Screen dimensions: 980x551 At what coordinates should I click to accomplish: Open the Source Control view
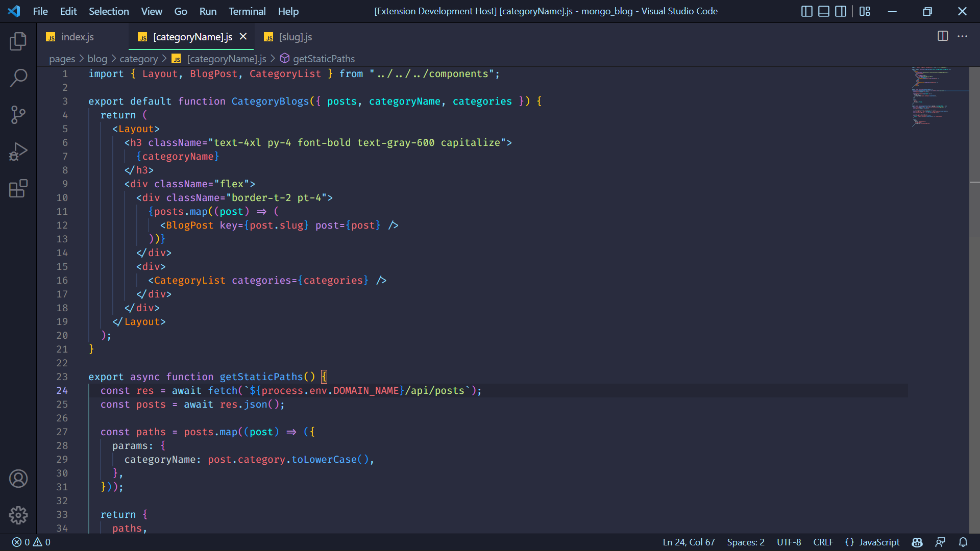pyautogui.click(x=18, y=115)
